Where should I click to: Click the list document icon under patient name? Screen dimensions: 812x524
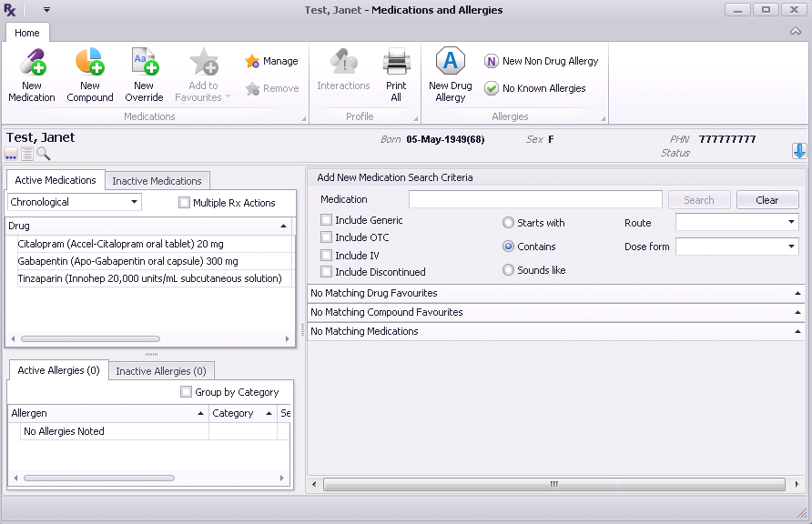(27, 154)
